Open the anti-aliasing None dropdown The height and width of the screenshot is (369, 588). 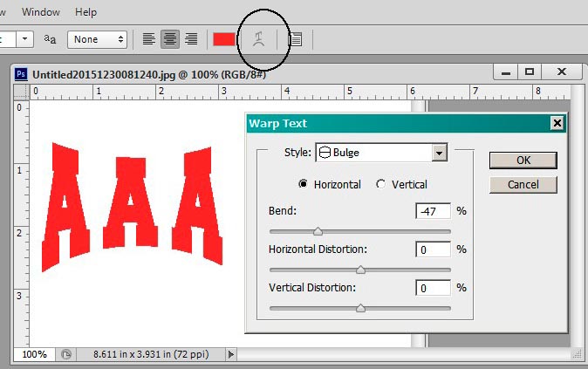coord(99,39)
